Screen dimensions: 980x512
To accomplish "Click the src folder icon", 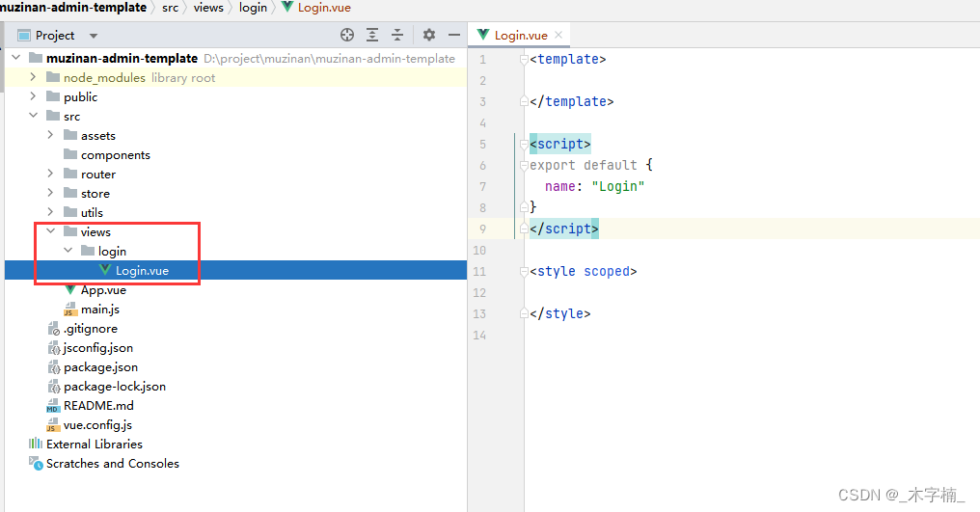I will tap(53, 116).
